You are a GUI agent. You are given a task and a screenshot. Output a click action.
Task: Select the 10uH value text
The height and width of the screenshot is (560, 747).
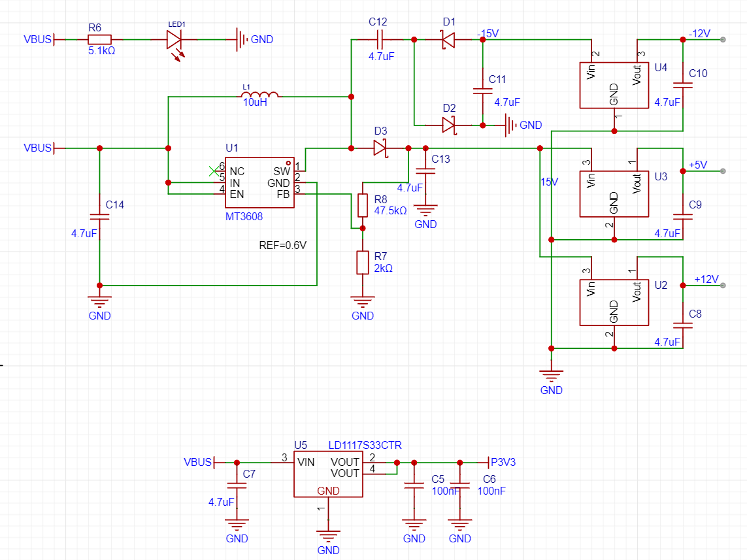255,103
